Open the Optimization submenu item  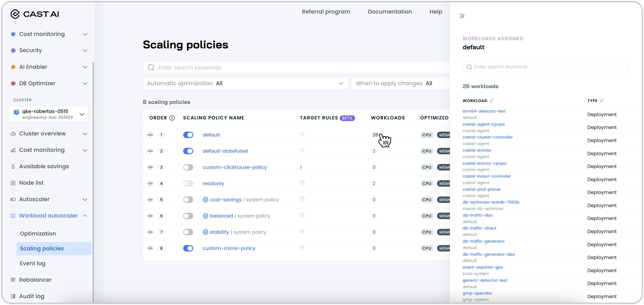click(x=38, y=234)
